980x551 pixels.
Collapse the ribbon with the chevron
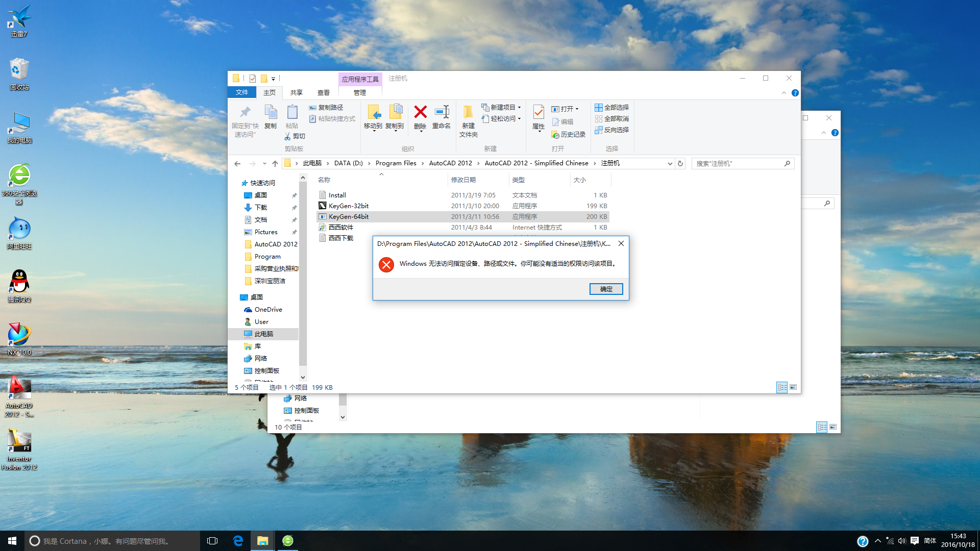click(784, 93)
